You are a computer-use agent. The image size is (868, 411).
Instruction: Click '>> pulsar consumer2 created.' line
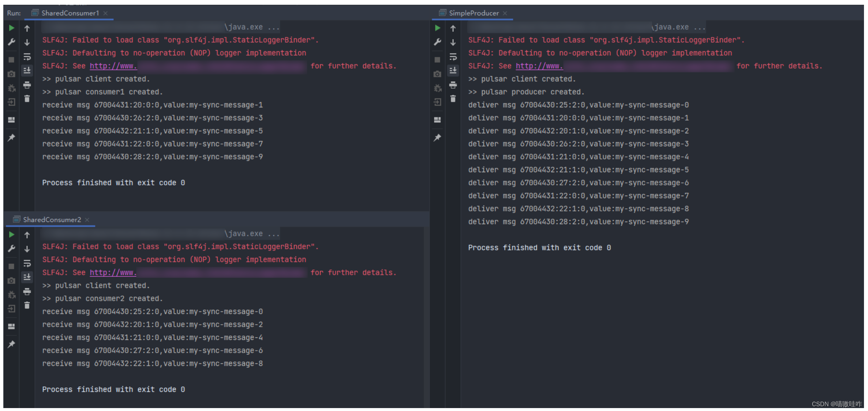(x=102, y=299)
